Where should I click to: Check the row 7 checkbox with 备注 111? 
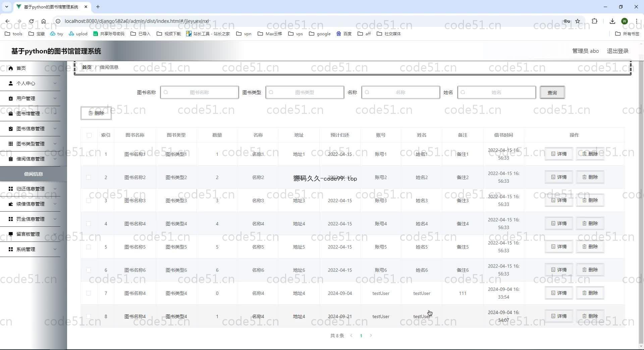[89, 293]
